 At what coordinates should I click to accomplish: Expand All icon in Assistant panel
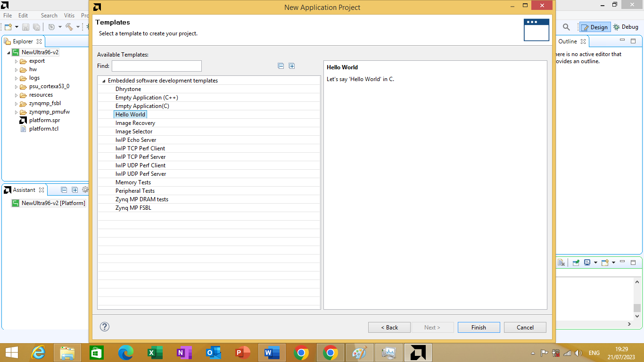pos(74,190)
